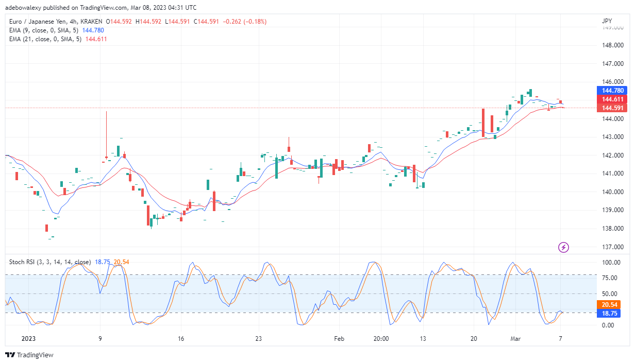The width and height of the screenshot is (635, 364).
Task: Click the Mar label on time axis
Action: click(514, 338)
